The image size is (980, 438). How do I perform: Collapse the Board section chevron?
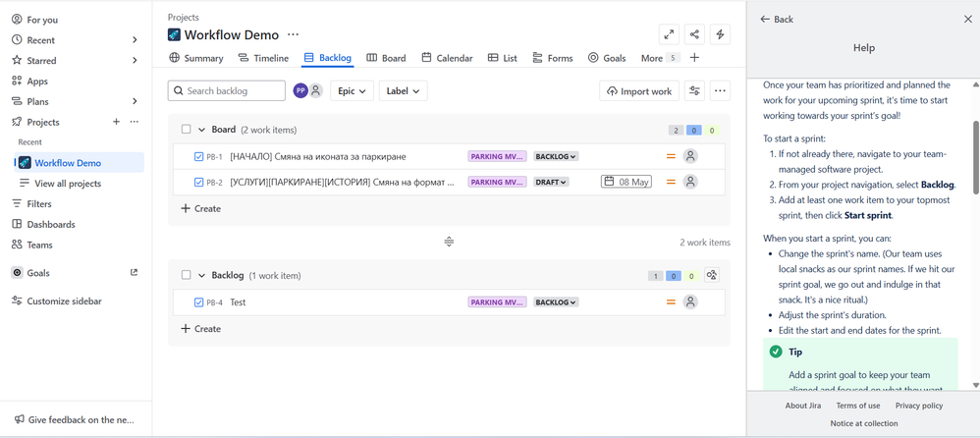(202, 130)
